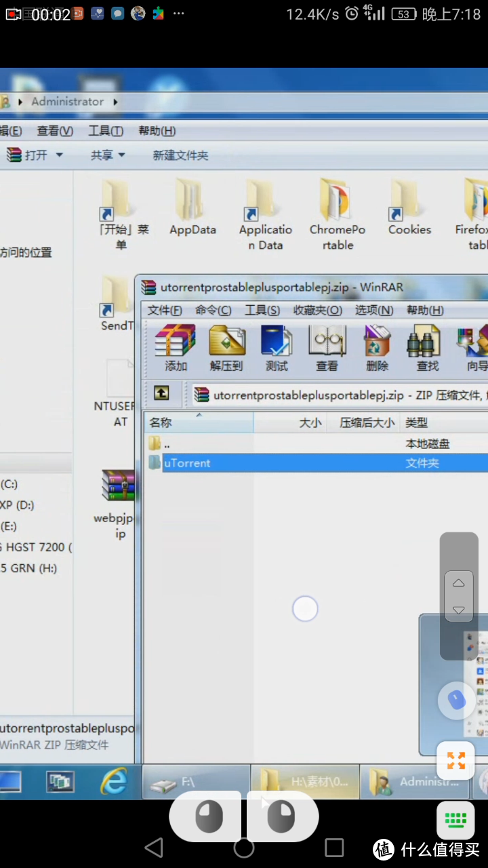Select XP (D:) drive in sidebar
Screen dimensions: 488x868
(17, 505)
